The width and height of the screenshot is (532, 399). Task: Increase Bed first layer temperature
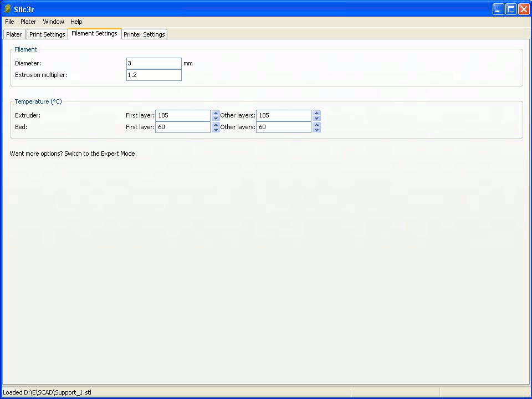point(216,125)
